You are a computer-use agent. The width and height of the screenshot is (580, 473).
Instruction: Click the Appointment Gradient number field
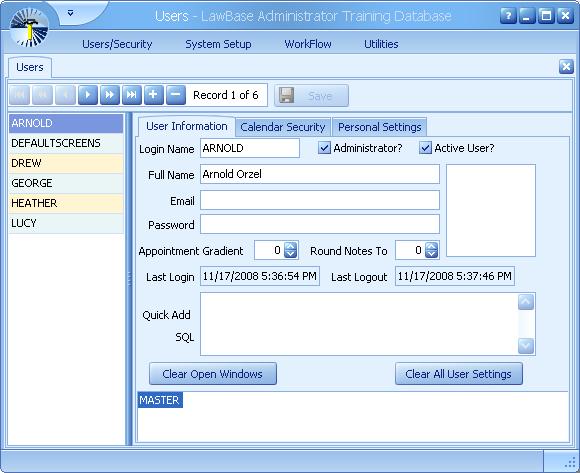[x=269, y=250]
